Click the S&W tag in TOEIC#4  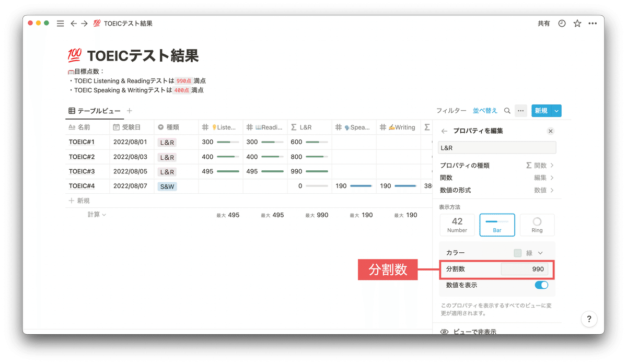click(167, 186)
